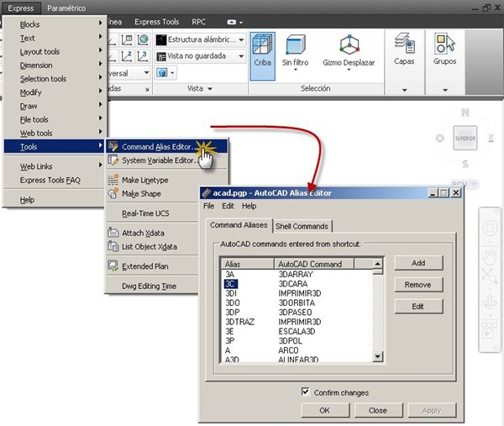The width and height of the screenshot is (504, 426).
Task: Click the Apply button
Action: tap(432, 410)
